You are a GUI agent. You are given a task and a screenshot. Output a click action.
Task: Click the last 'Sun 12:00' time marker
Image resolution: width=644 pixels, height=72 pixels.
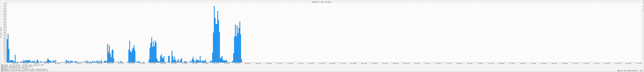(639, 63)
